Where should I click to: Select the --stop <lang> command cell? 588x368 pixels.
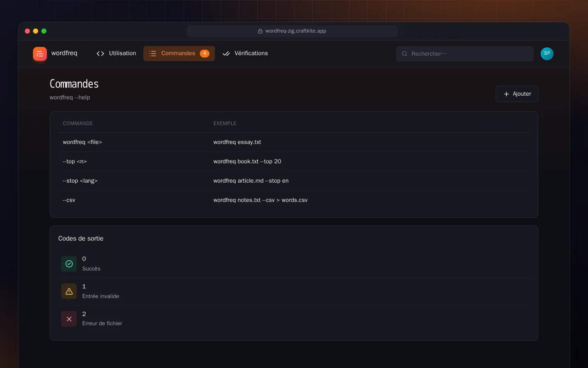[80, 181]
